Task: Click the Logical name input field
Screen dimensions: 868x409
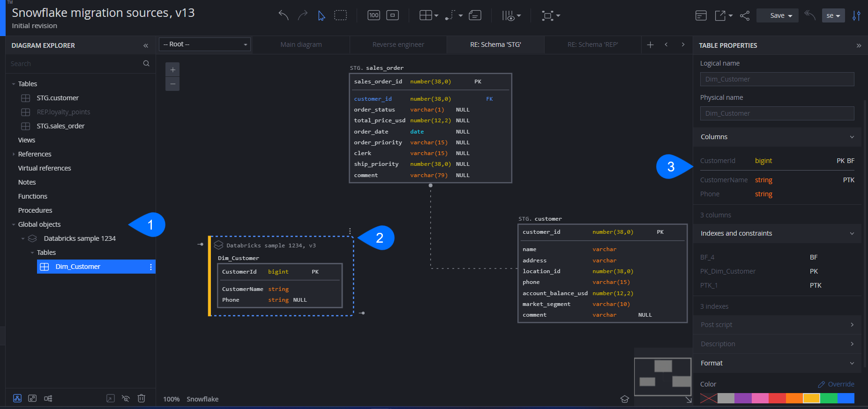Action: 777,79
